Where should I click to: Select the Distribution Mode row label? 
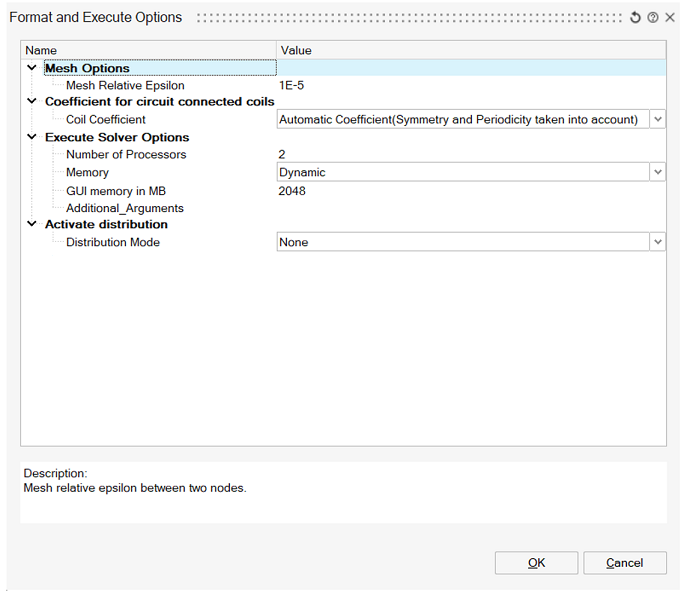coord(112,242)
